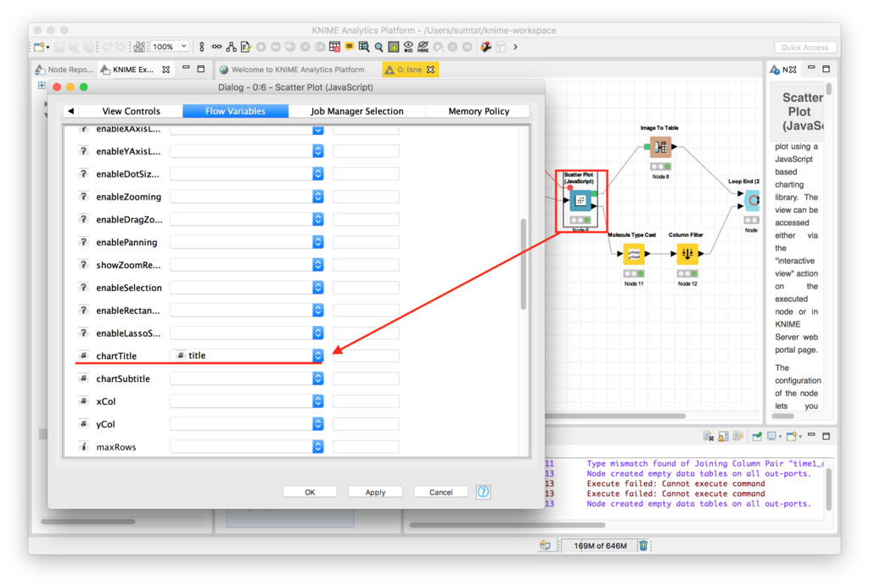Image resolution: width=869 pixels, height=588 pixels.
Task: Click the Auto layout toolbar icon
Action: (x=139, y=48)
